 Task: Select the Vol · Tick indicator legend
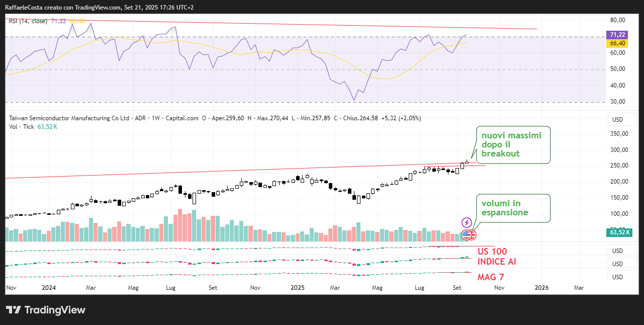pyautogui.click(x=22, y=127)
